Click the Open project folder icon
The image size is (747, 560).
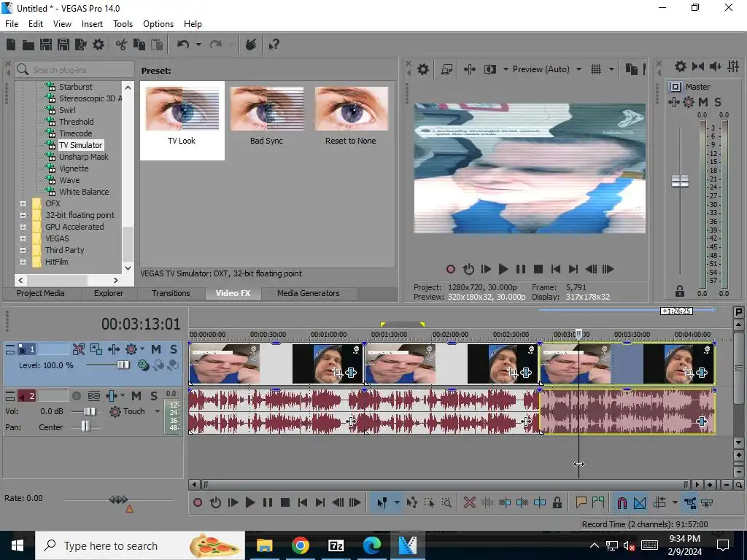click(x=28, y=44)
